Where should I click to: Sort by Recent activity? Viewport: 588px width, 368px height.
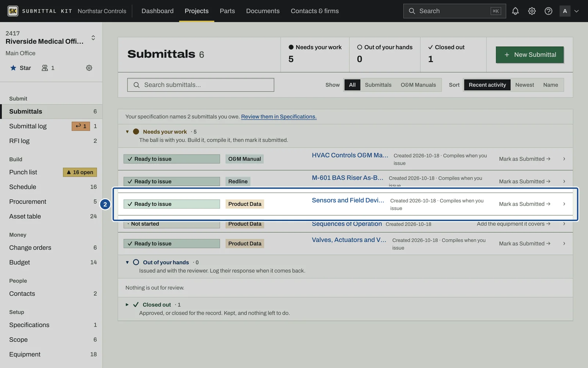tap(487, 85)
